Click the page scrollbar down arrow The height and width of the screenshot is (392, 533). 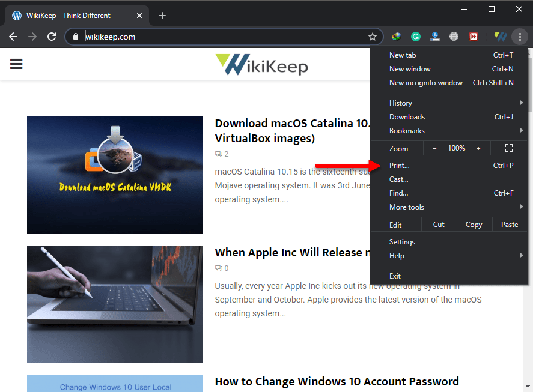pyautogui.click(x=528, y=387)
